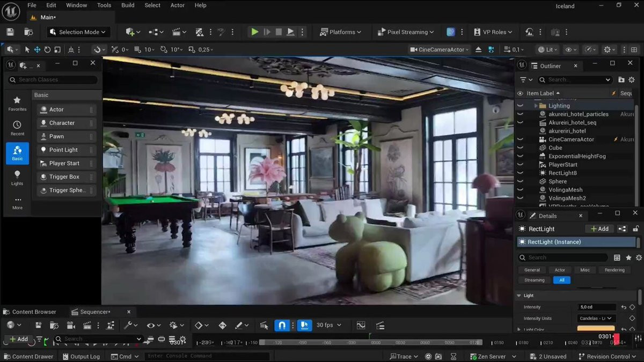Click the Light Color swatch
The height and width of the screenshot is (362, 644).
pyautogui.click(x=596, y=329)
